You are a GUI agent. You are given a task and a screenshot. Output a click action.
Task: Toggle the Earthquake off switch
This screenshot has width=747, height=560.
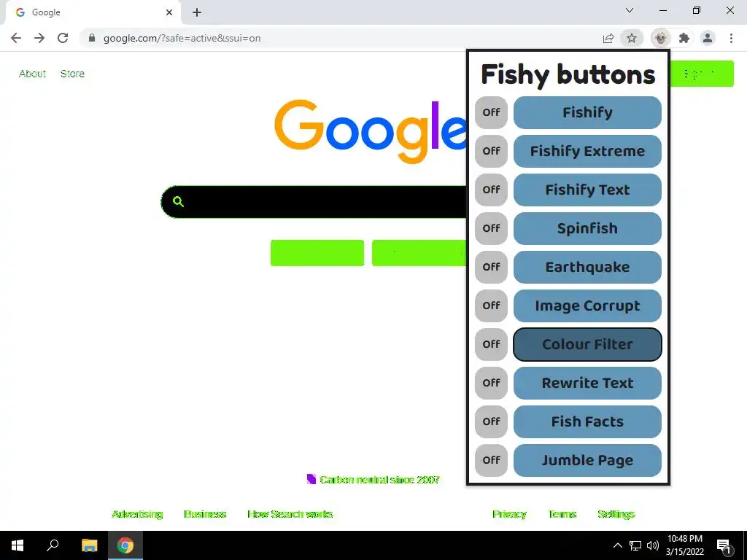click(x=491, y=267)
